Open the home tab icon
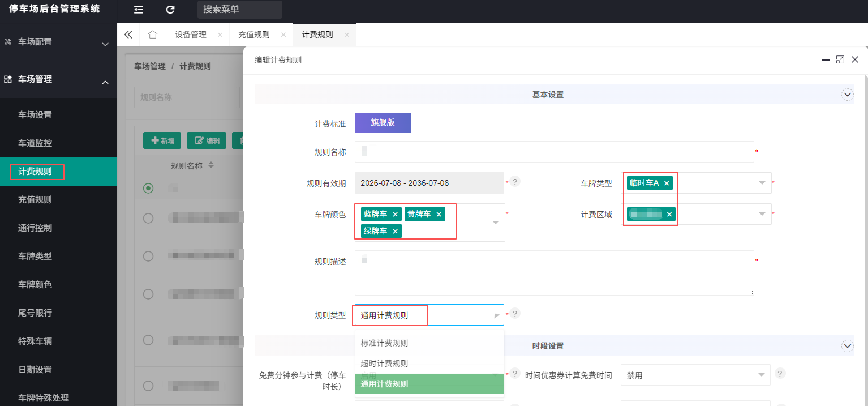Image resolution: width=868 pixels, height=406 pixels. click(153, 35)
